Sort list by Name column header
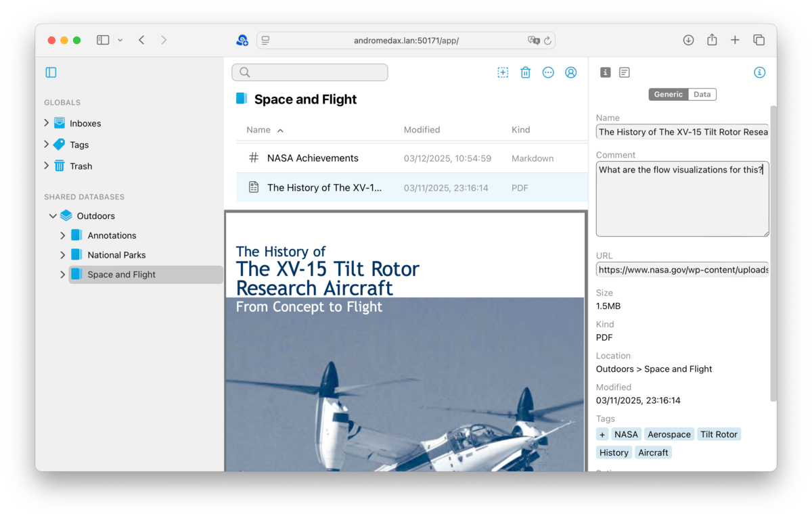Image resolution: width=812 pixels, height=518 pixels. point(258,130)
